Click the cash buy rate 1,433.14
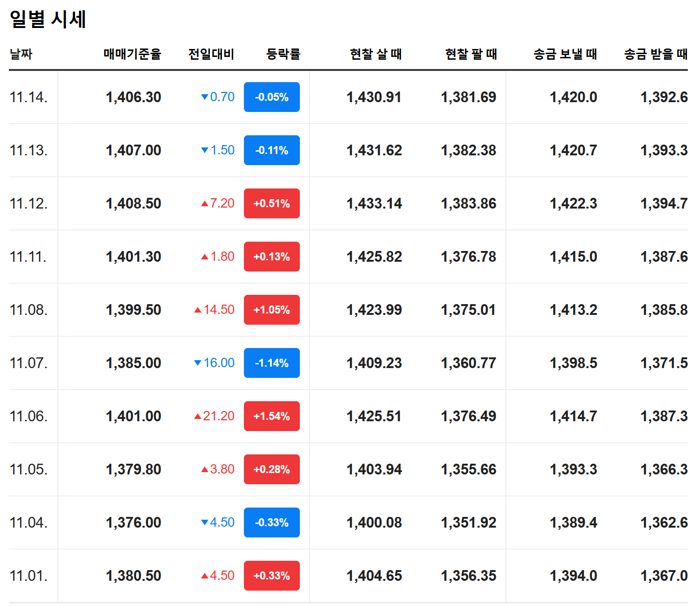This screenshot has height=606, width=700. click(x=374, y=203)
